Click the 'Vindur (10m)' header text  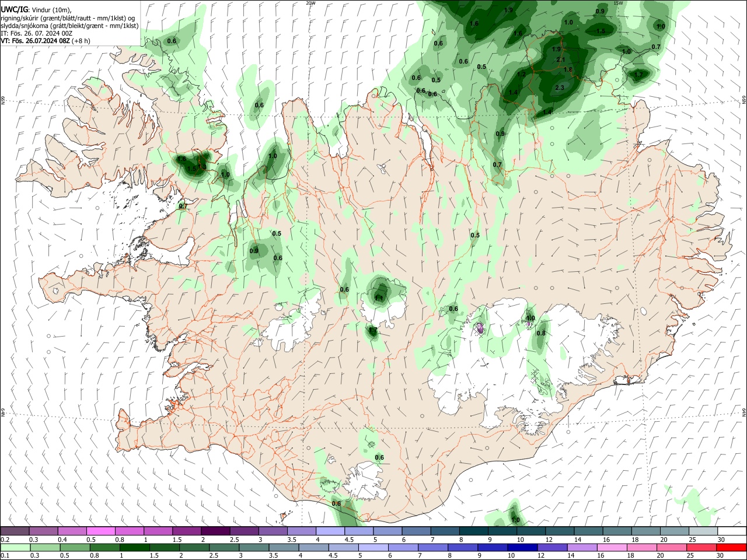point(52,10)
